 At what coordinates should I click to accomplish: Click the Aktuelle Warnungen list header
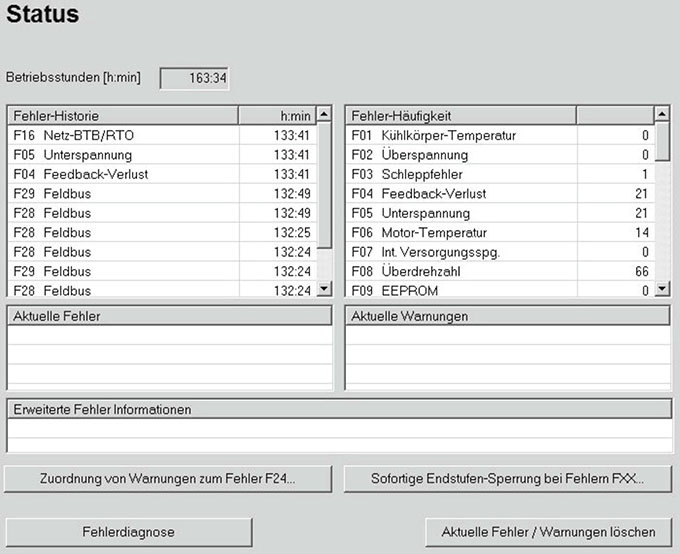click(x=507, y=316)
